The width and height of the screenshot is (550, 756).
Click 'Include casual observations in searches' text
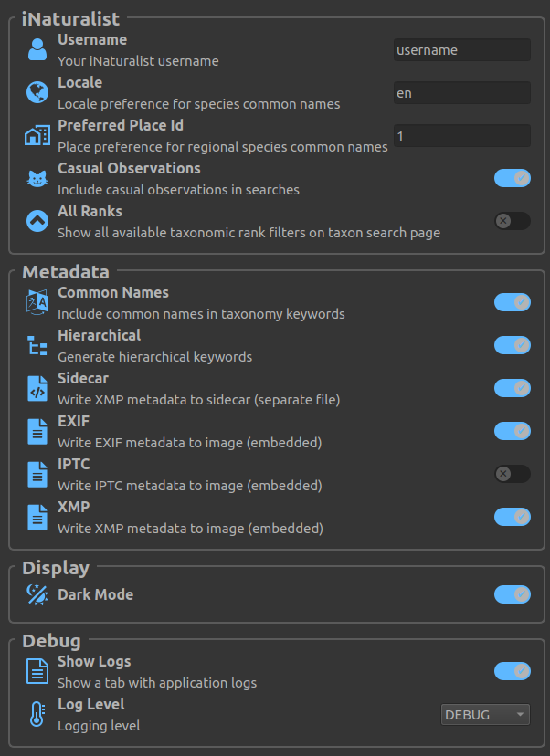pos(178,190)
